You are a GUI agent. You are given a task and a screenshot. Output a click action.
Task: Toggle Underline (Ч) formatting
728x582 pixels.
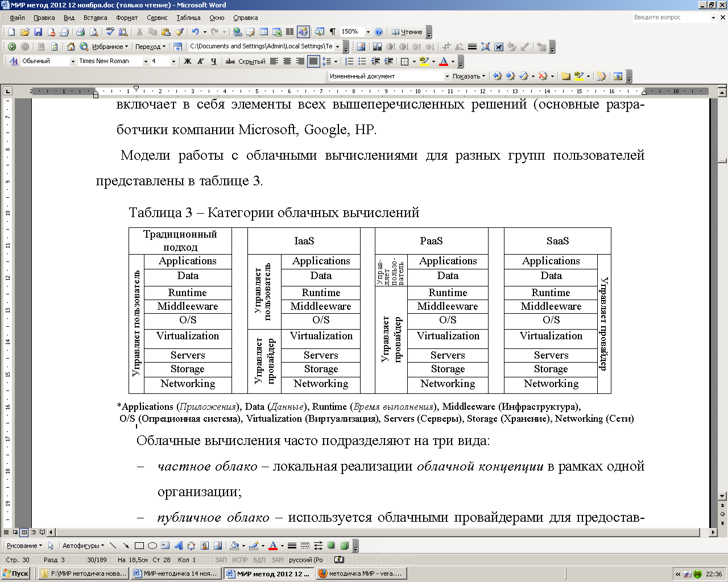(x=214, y=61)
